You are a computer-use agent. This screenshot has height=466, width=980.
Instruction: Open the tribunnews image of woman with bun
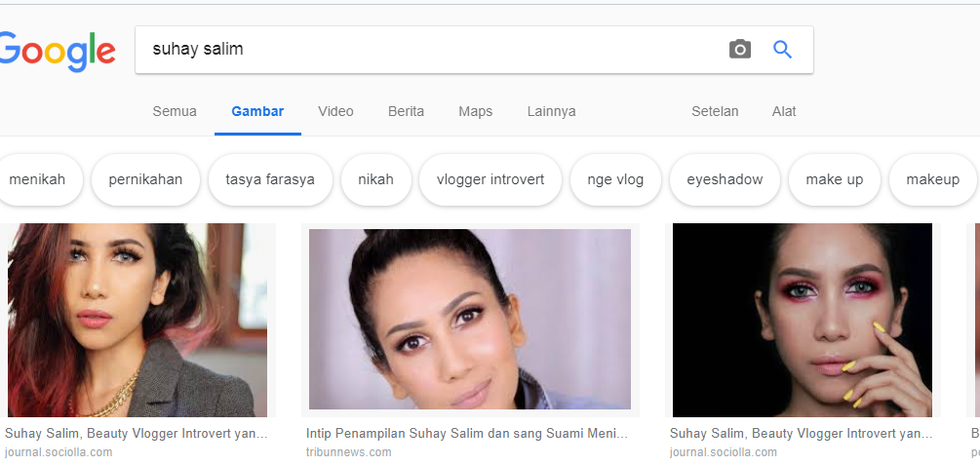pyautogui.click(x=470, y=319)
